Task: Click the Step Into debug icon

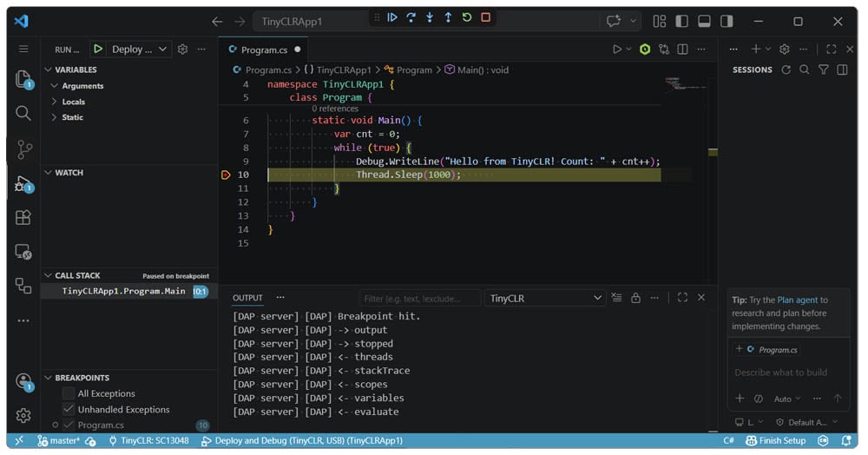Action: coord(430,17)
